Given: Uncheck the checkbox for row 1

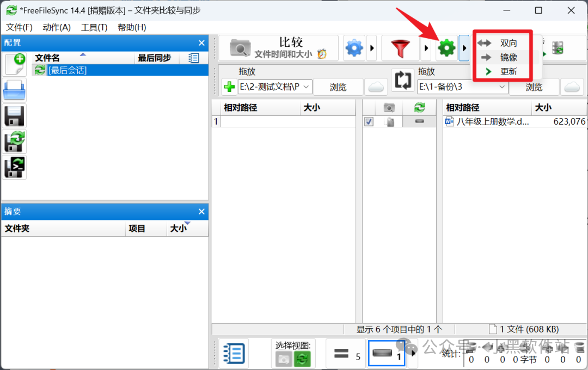Looking at the screenshot, I should (369, 121).
